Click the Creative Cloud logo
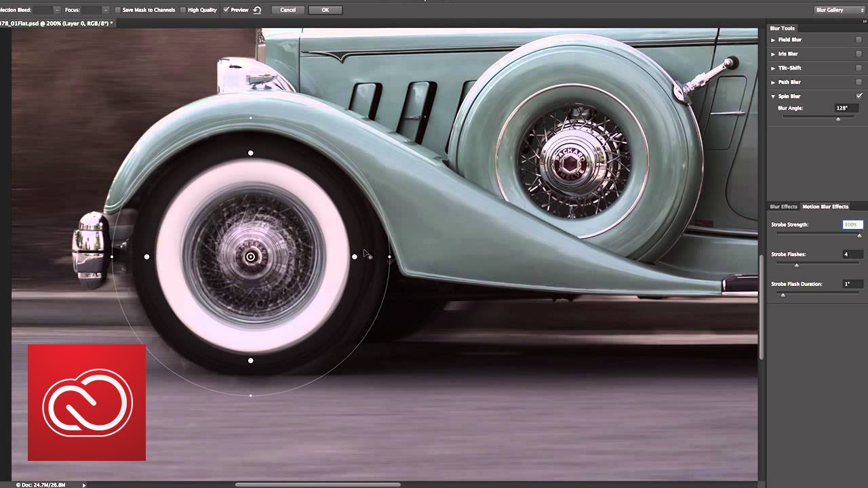The width and height of the screenshot is (868, 488). 87,403
